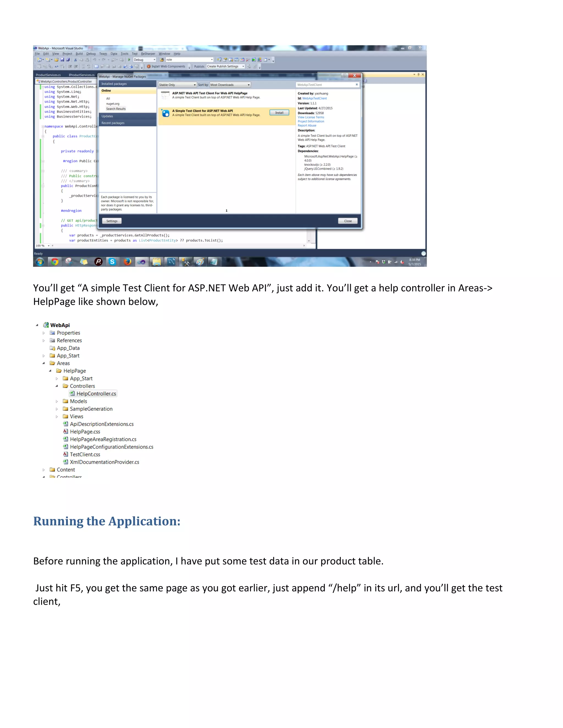Open Firefox from the taskbar

click(127, 262)
